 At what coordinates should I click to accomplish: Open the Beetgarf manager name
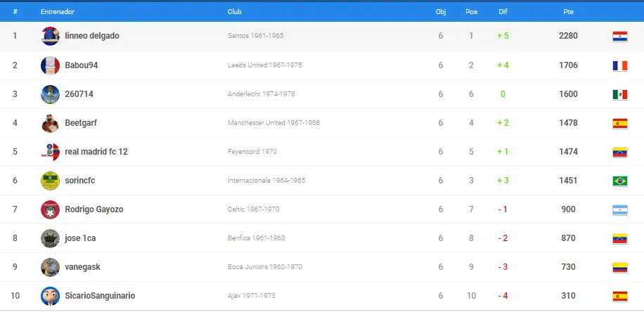pos(81,123)
